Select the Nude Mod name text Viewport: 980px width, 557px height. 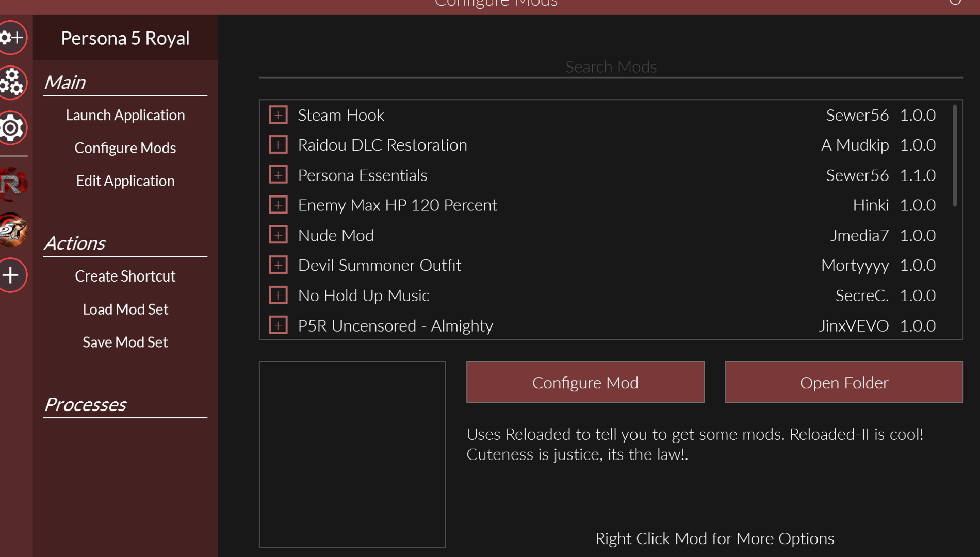point(336,235)
